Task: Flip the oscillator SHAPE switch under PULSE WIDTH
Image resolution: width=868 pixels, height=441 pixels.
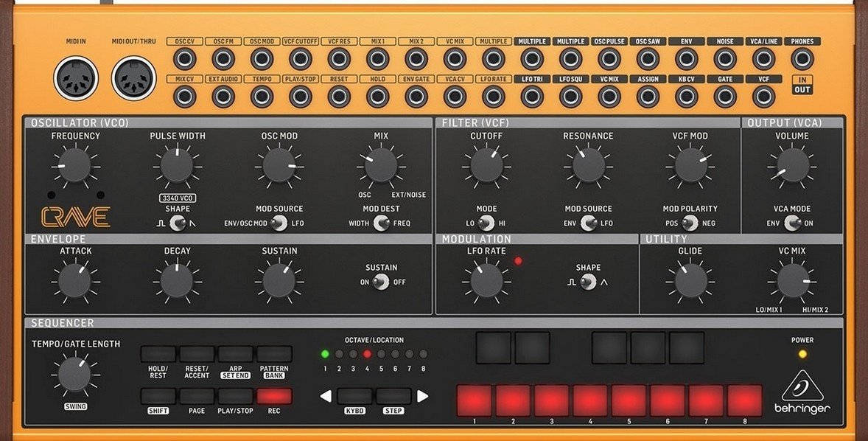Action: (177, 223)
